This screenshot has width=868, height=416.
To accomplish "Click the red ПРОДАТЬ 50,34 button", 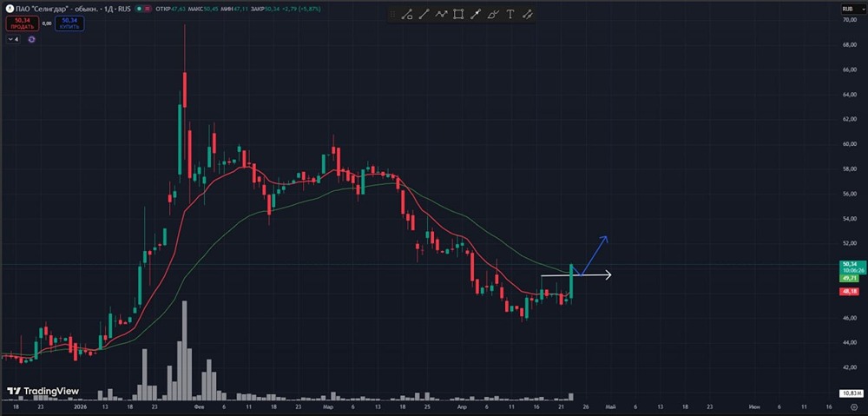I will (x=23, y=23).
